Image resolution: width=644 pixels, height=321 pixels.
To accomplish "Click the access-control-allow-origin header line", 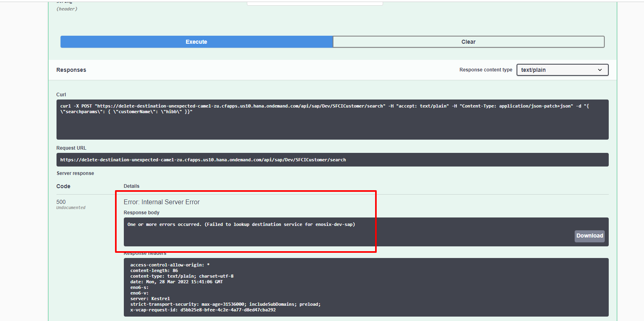I will (x=170, y=265).
